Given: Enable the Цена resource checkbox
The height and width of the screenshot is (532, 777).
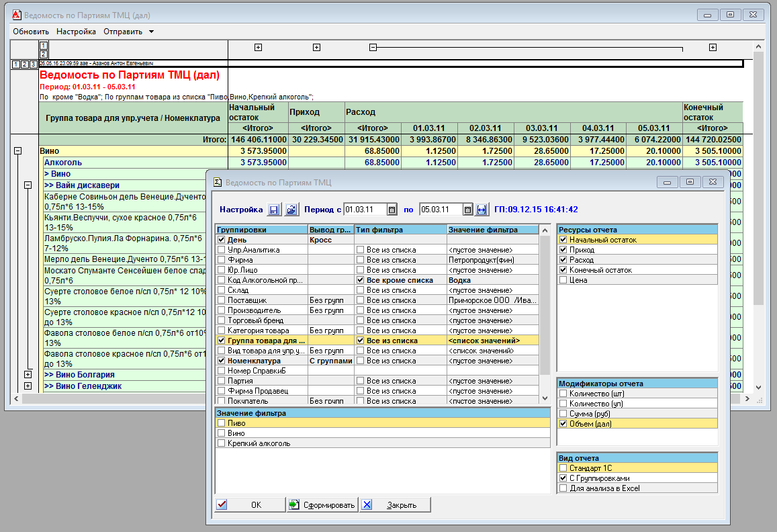Looking at the screenshot, I should click(x=563, y=280).
